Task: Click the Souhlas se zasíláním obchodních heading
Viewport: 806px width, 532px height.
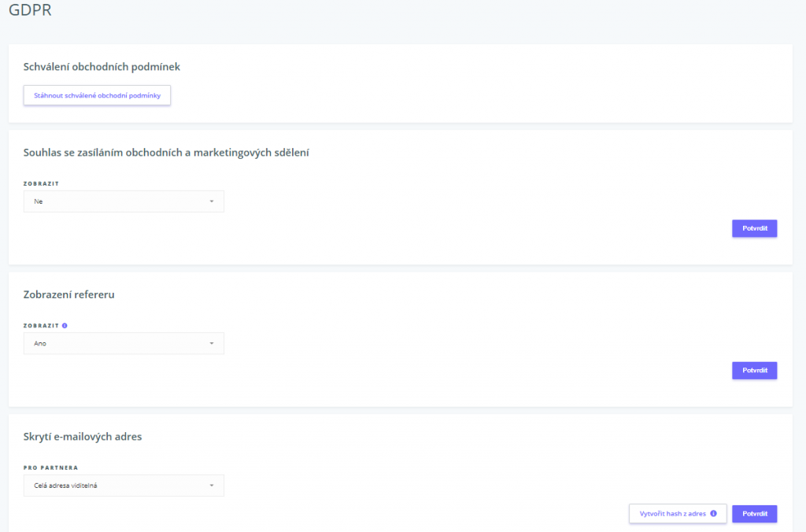Action: coord(166,153)
